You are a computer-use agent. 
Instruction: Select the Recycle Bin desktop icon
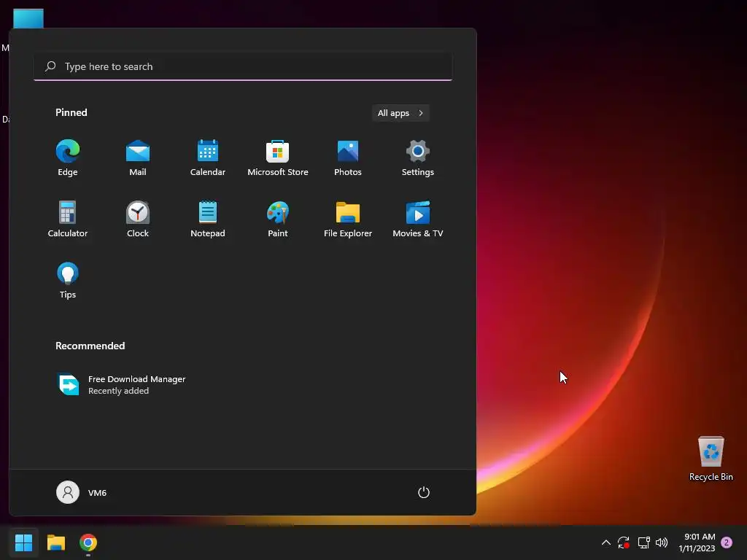click(711, 459)
